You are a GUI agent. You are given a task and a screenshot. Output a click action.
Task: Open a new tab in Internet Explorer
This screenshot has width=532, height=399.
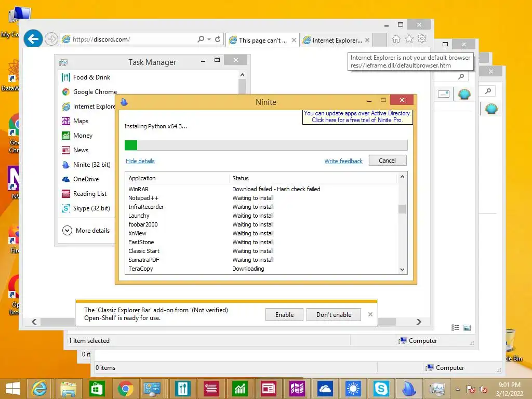pos(380,40)
